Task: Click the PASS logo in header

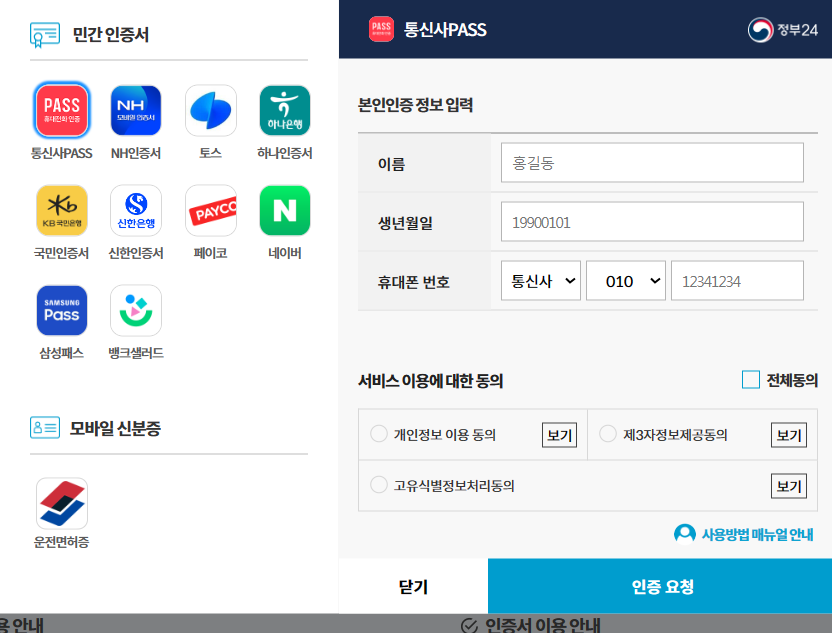Action: pyautogui.click(x=381, y=29)
